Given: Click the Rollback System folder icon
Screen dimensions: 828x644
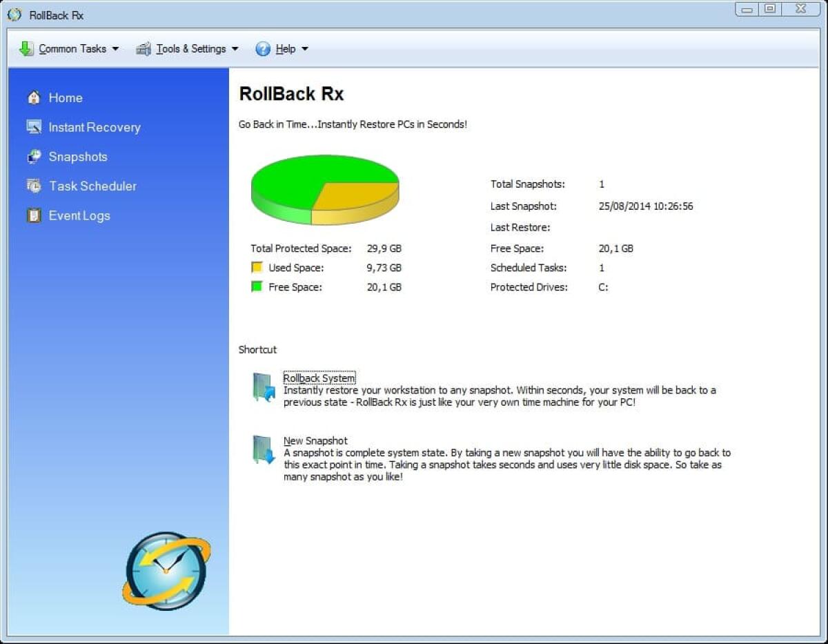Looking at the screenshot, I should [x=262, y=388].
